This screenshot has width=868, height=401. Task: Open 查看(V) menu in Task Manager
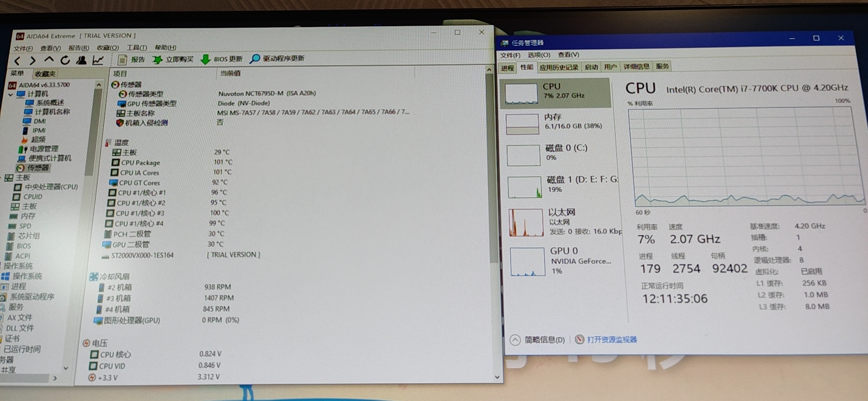click(x=568, y=54)
